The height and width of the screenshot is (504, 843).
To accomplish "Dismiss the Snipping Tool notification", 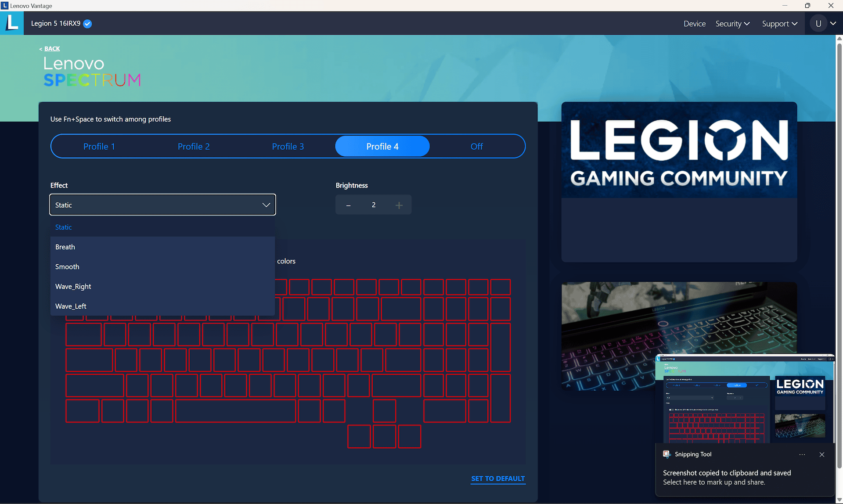I will click(822, 455).
